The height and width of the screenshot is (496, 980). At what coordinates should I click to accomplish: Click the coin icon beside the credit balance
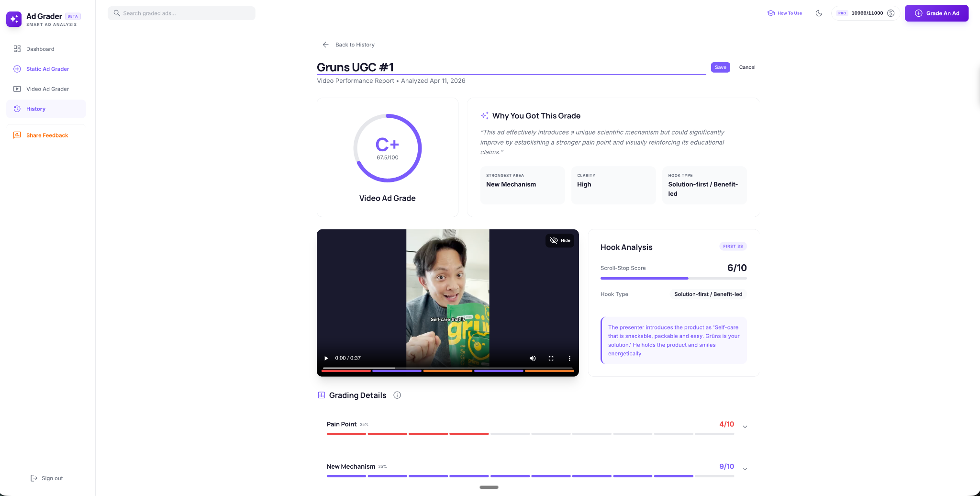coord(890,13)
